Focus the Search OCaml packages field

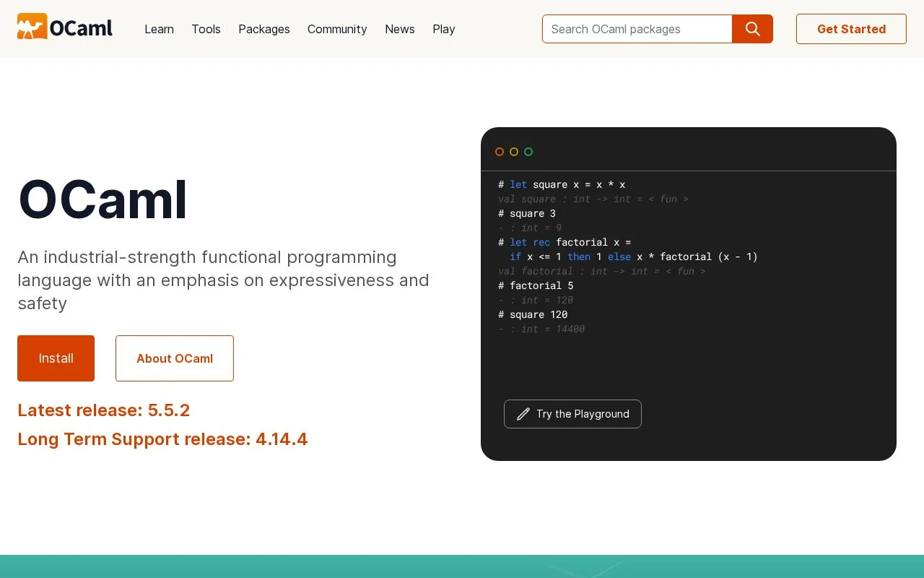(637, 29)
